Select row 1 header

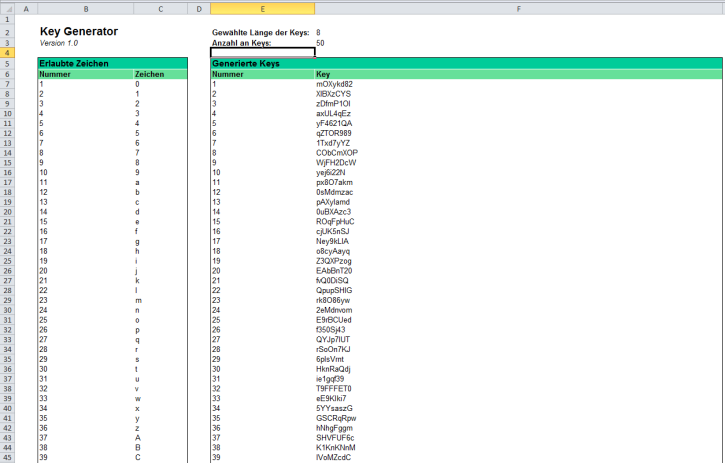click(x=7, y=19)
